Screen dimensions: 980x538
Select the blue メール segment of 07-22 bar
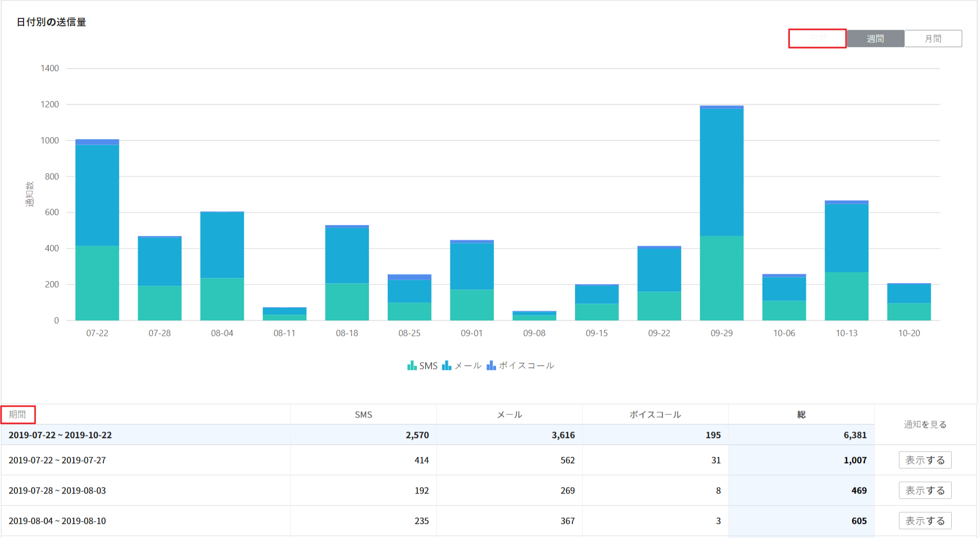pos(97,195)
